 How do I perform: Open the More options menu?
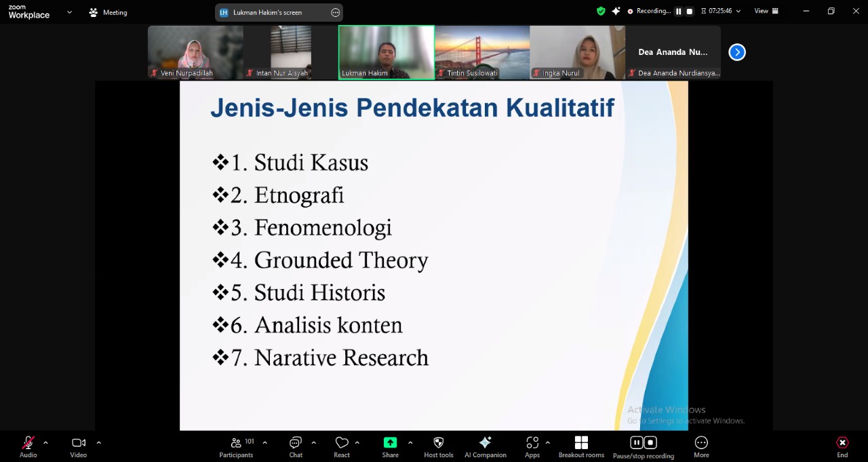pyautogui.click(x=701, y=446)
